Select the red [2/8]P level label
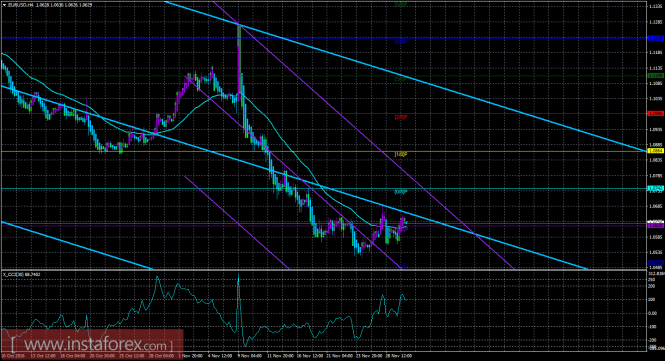Image resolution: width=665 pixels, height=361 pixels. (401, 117)
